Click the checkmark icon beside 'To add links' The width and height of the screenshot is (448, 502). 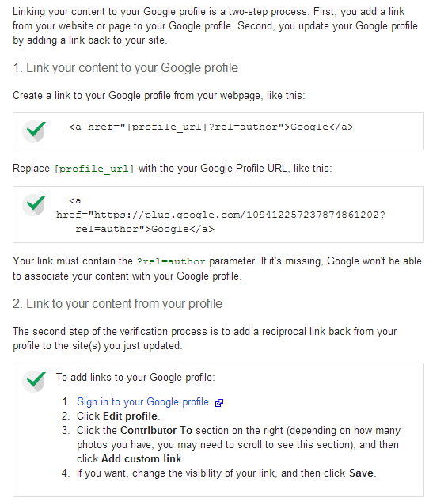(34, 382)
